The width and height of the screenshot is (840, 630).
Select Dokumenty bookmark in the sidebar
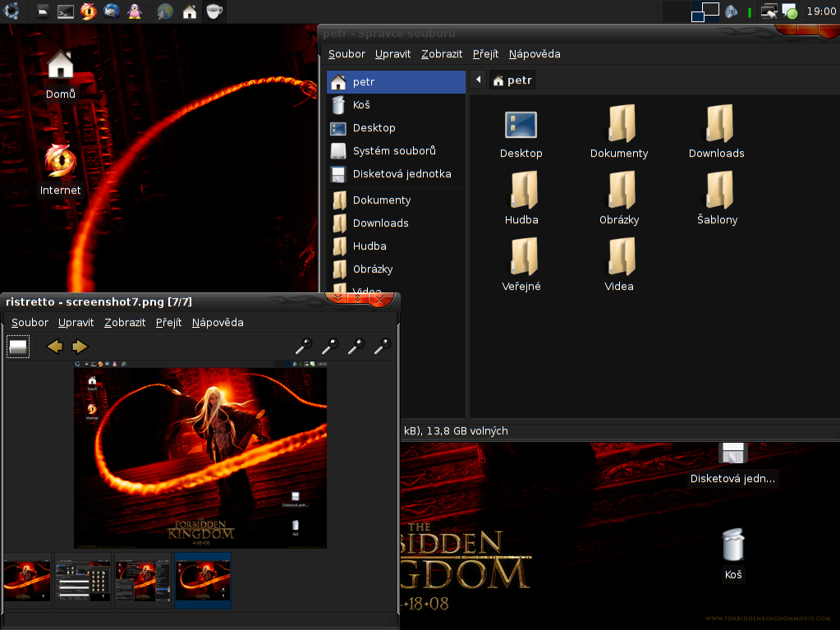click(x=396, y=200)
